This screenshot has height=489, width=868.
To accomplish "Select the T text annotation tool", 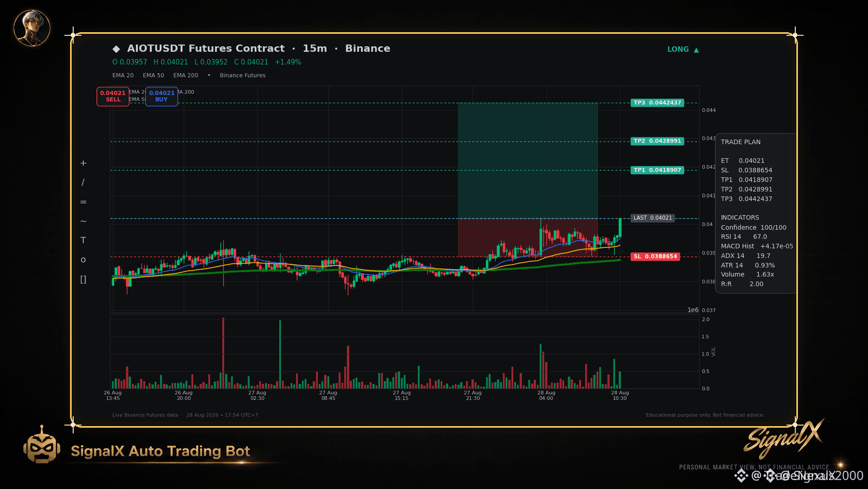I will (83, 241).
